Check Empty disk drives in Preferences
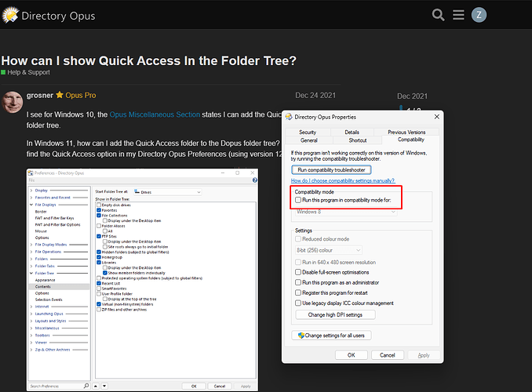 click(x=99, y=205)
